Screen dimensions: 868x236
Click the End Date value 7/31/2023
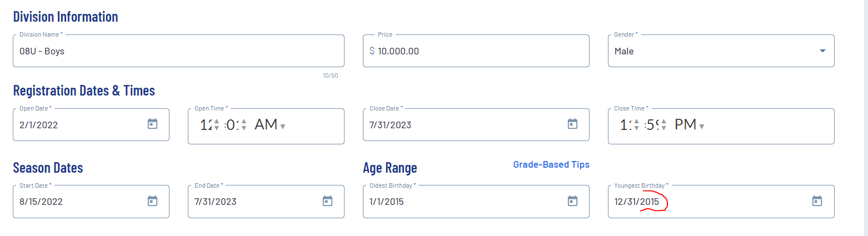(x=216, y=202)
